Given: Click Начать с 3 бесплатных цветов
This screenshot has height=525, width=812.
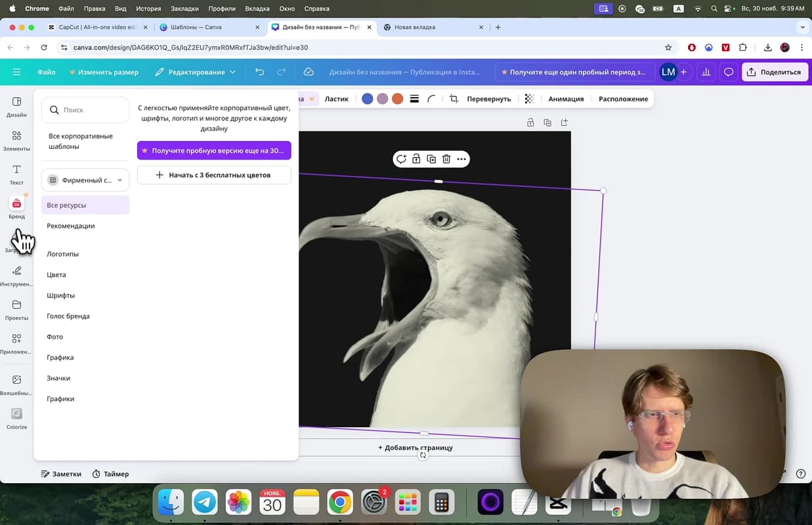Looking at the screenshot, I should click(214, 175).
